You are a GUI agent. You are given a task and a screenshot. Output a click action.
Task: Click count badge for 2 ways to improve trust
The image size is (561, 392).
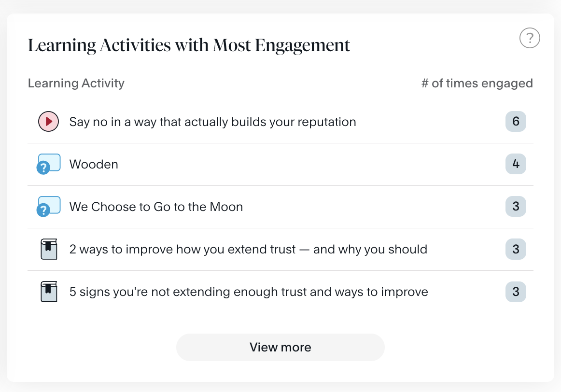(x=516, y=249)
